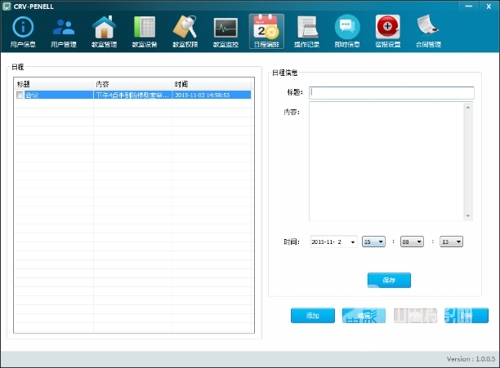The width and height of the screenshot is (500, 368).
Task: Open the user info icon with the letter i
Action: [x=23, y=32]
